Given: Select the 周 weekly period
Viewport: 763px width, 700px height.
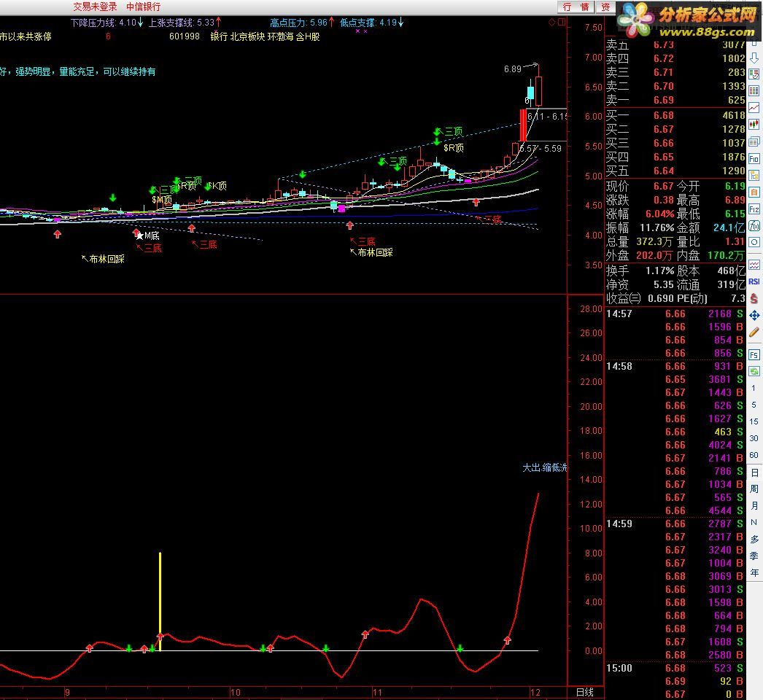Looking at the screenshot, I should click(754, 489).
